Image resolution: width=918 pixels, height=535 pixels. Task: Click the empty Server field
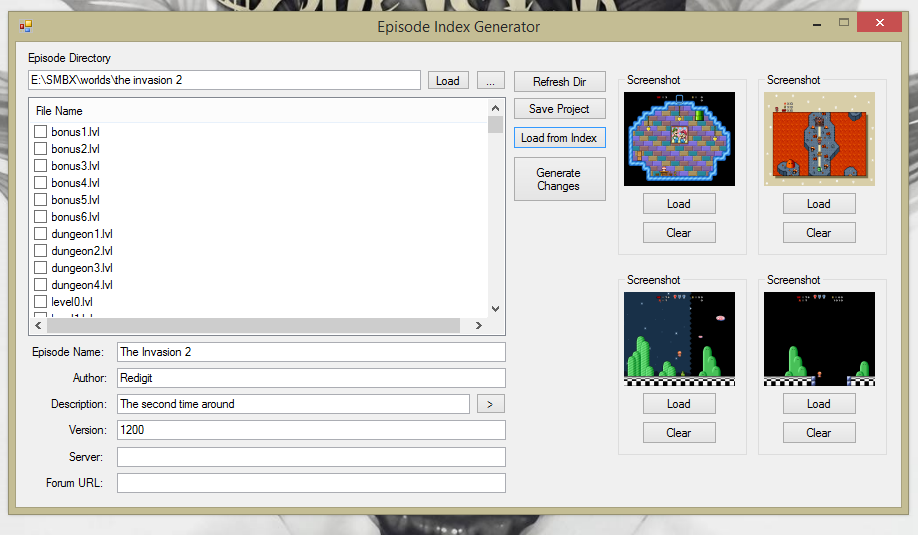click(x=311, y=457)
